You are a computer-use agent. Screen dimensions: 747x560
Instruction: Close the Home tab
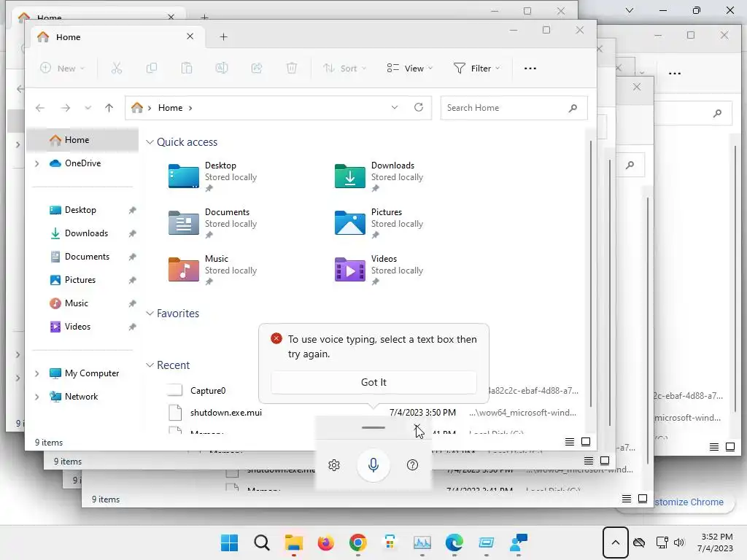point(190,36)
